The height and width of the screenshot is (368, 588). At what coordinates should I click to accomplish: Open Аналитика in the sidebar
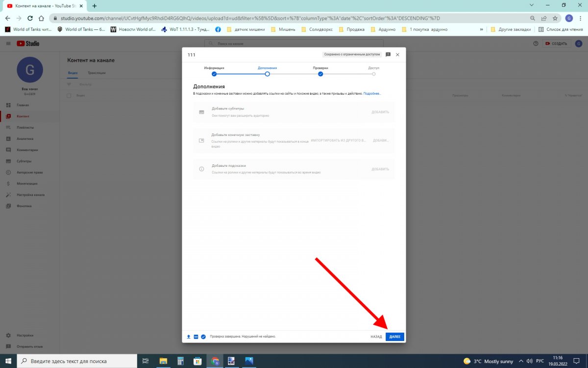pyautogui.click(x=25, y=139)
